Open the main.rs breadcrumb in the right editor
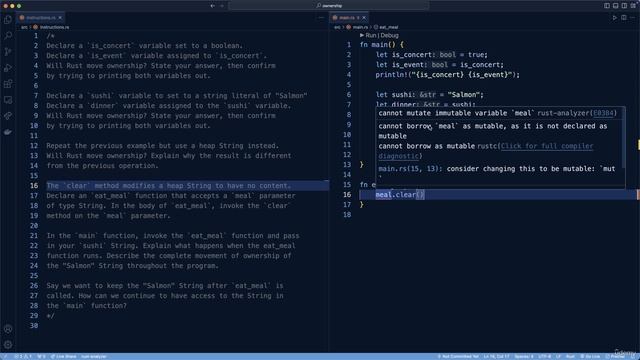Screen dimensions: 640x360 [360, 27]
